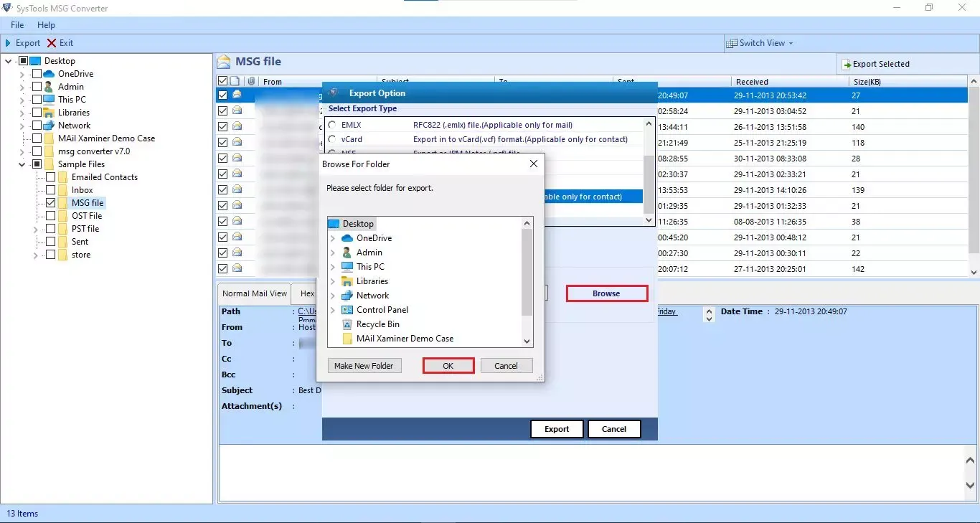Click the Make New Folder button
980x523 pixels.
[364, 366]
